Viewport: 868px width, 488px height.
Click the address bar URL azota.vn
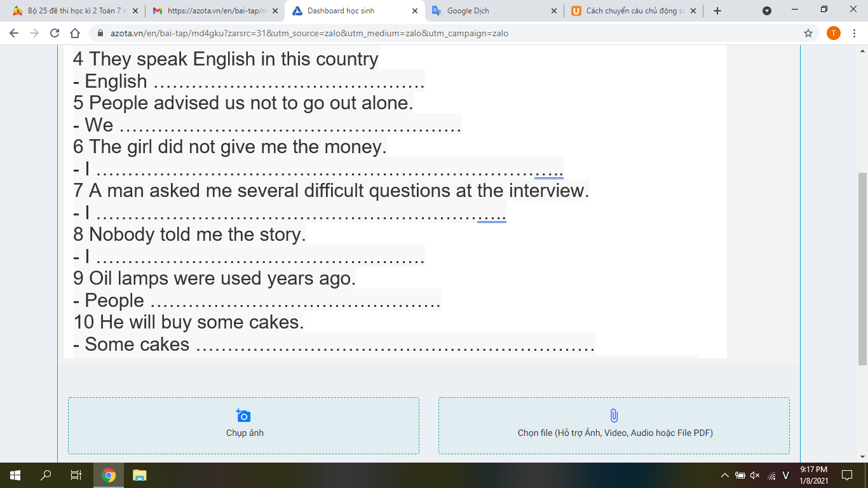tap(309, 33)
